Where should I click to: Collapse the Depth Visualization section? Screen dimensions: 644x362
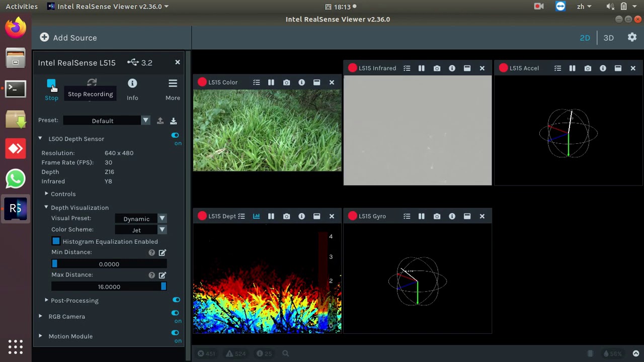pos(46,207)
